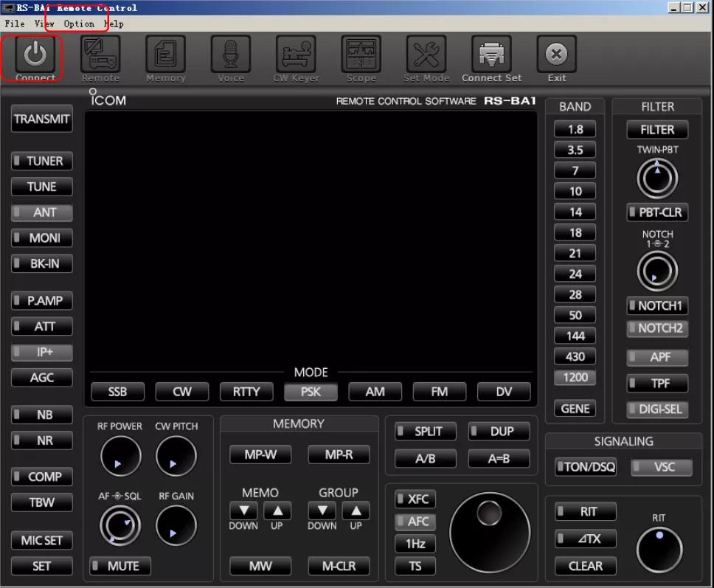The image size is (714, 588).
Task: Select the 1.8 band
Action: (575, 129)
